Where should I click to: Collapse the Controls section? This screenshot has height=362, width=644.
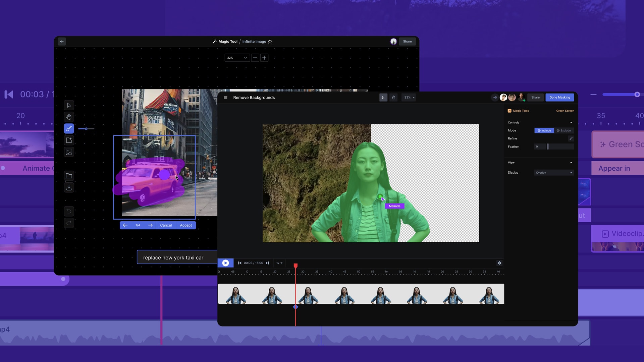click(x=571, y=123)
